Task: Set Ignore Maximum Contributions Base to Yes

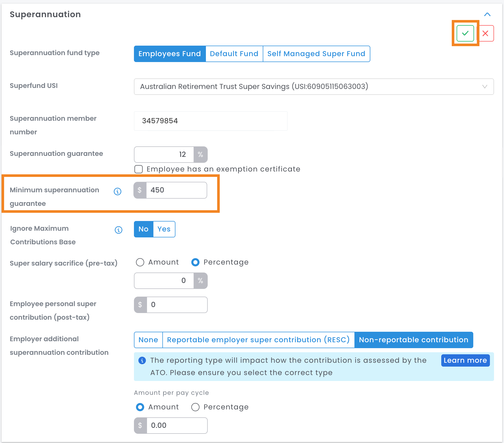Action: [x=164, y=229]
